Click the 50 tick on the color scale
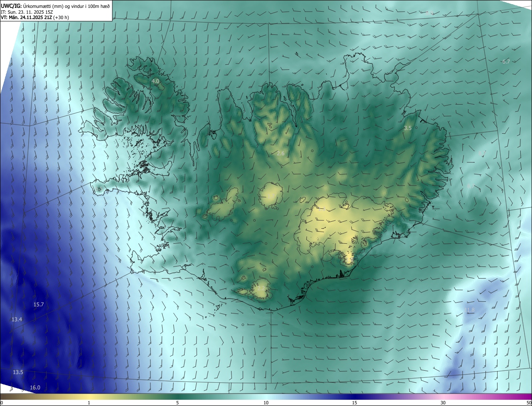The height and width of the screenshot is (406, 532). click(529, 403)
